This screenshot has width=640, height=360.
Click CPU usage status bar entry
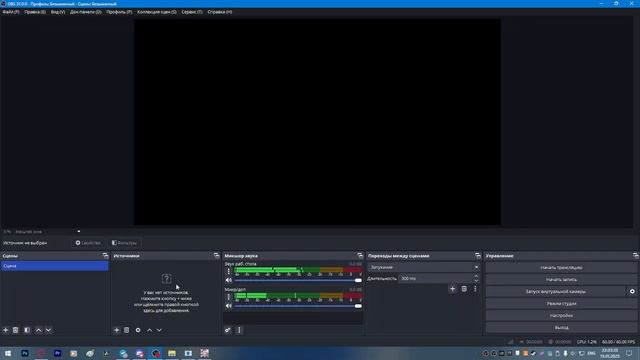[587, 342]
